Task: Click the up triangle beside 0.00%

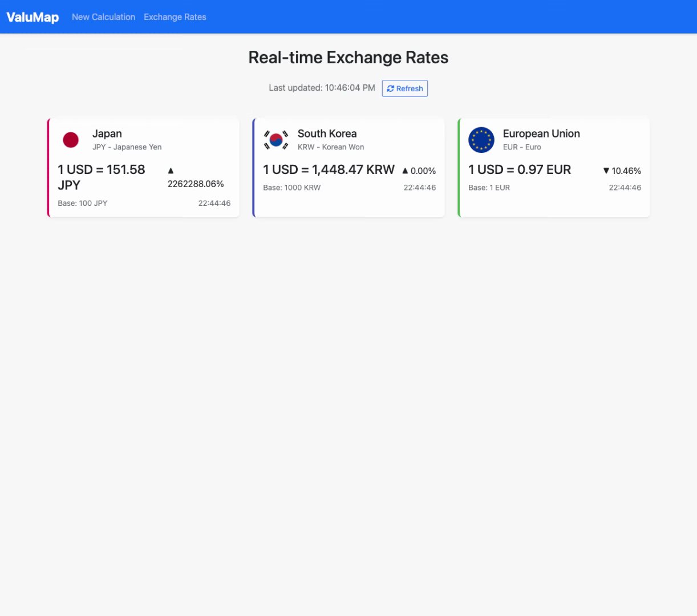Action: point(405,171)
